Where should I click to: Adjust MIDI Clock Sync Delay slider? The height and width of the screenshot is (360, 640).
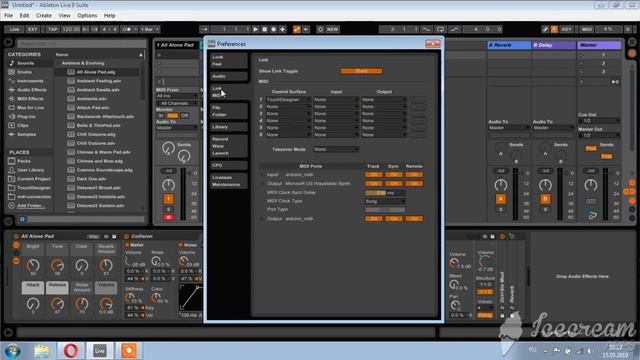pyautogui.click(x=384, y=193)
